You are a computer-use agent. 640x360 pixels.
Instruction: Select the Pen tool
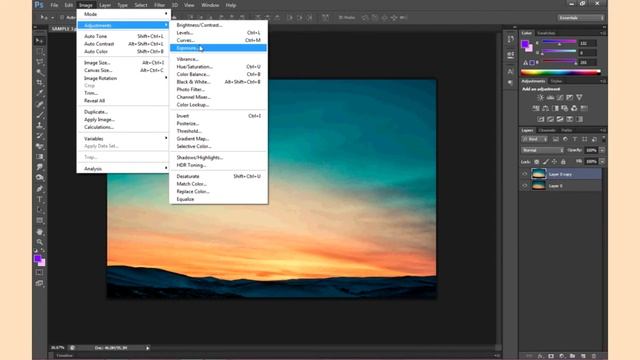coord(40,189)
